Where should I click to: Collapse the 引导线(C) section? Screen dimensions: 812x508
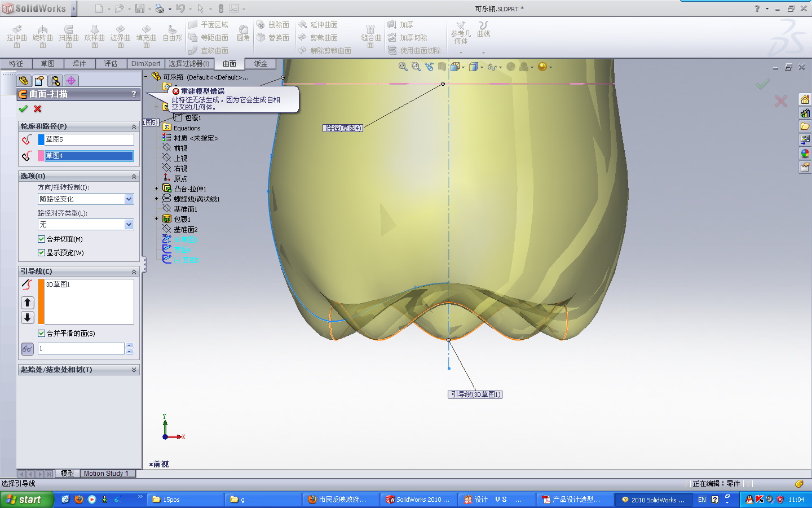point(134,271)
